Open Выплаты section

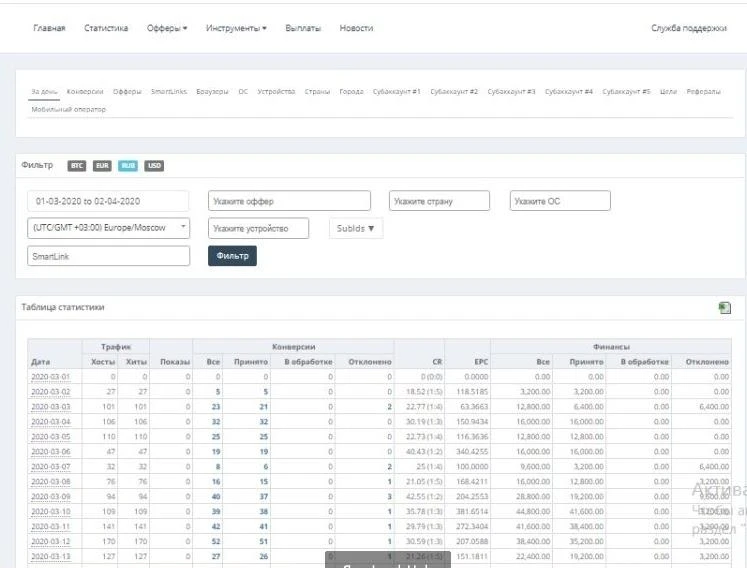303,28
